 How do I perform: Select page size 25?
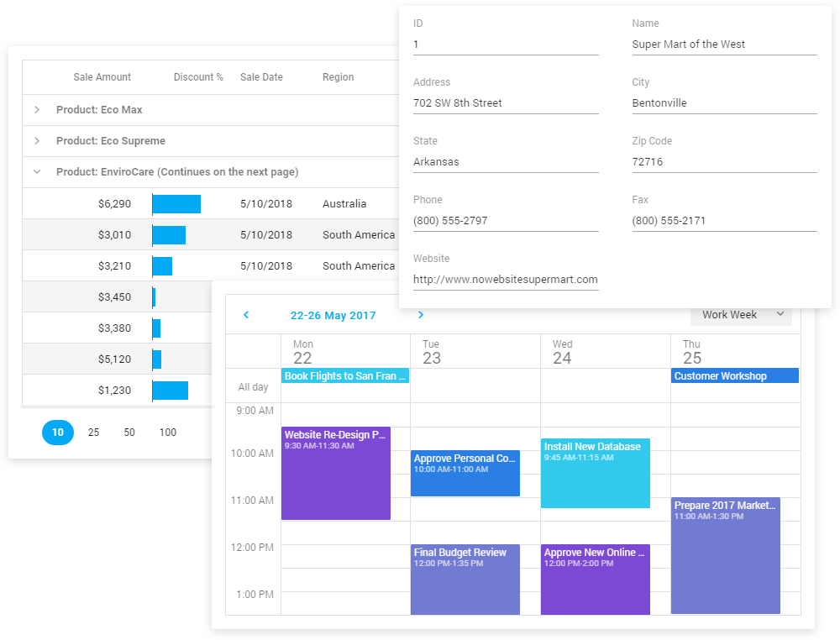93,432
